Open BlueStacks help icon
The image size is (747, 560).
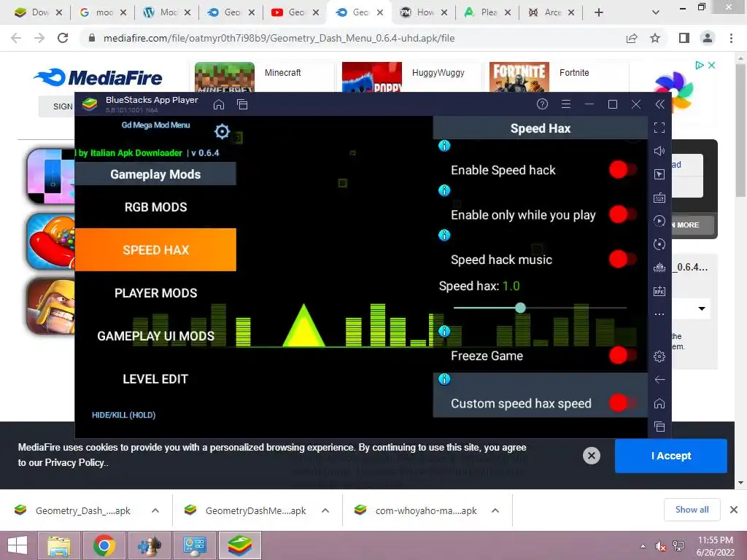(542, 104)
